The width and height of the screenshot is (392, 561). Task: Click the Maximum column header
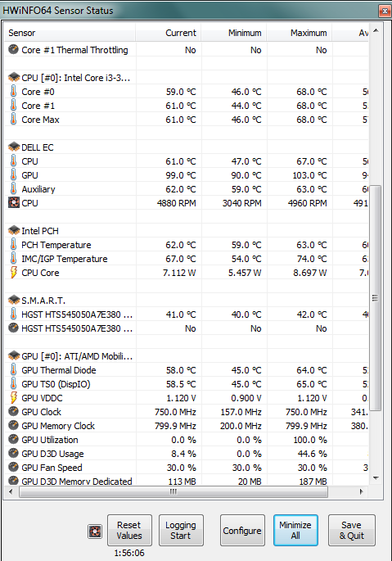coord(300,33)
